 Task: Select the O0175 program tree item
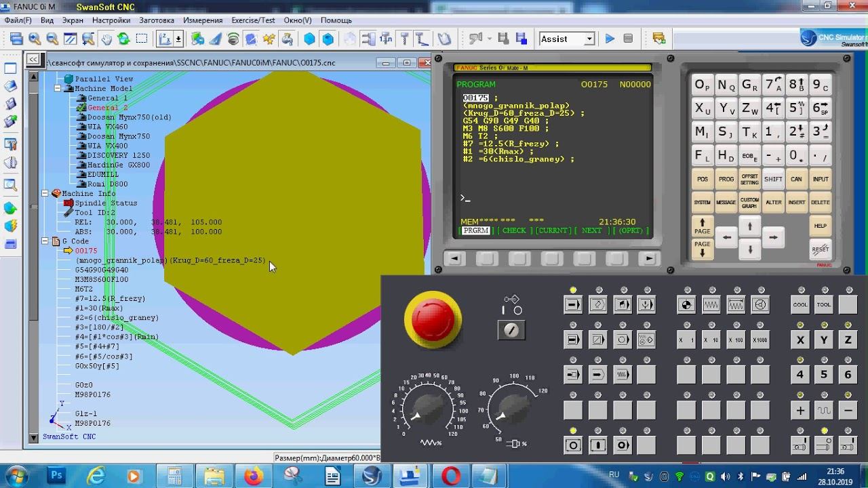click(86, 251)
